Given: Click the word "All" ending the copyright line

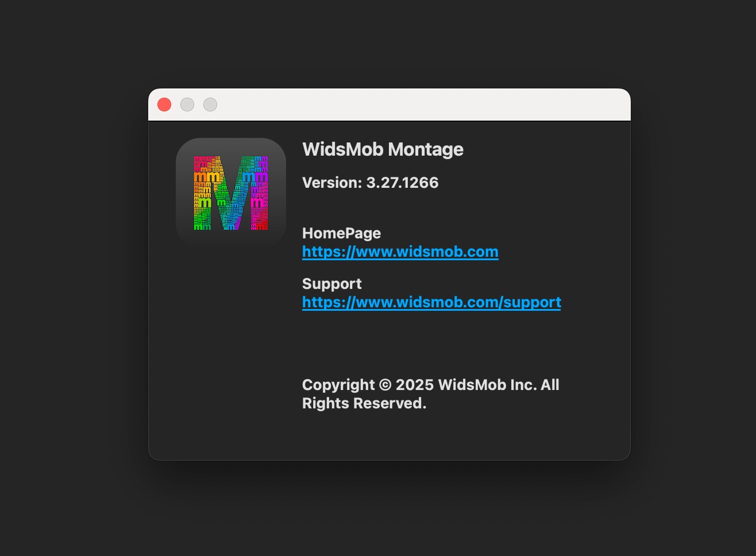Looking at the screenshot, I should [x=550, y=385].
